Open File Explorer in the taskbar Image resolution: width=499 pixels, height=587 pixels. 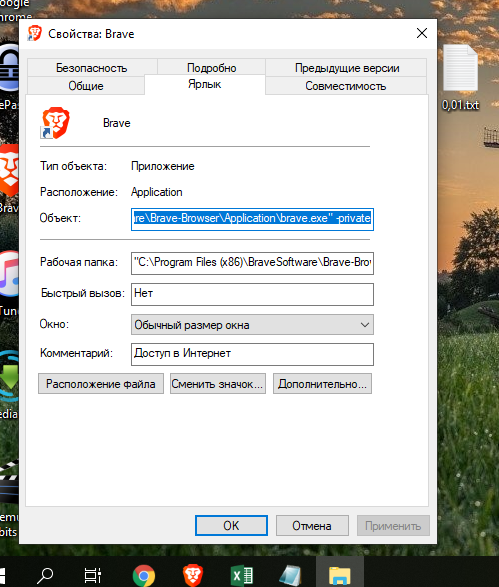[340, 575]
